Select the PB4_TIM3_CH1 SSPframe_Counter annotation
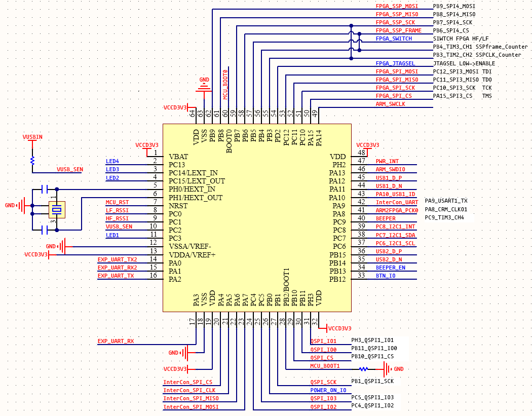 tap(480, 47)
